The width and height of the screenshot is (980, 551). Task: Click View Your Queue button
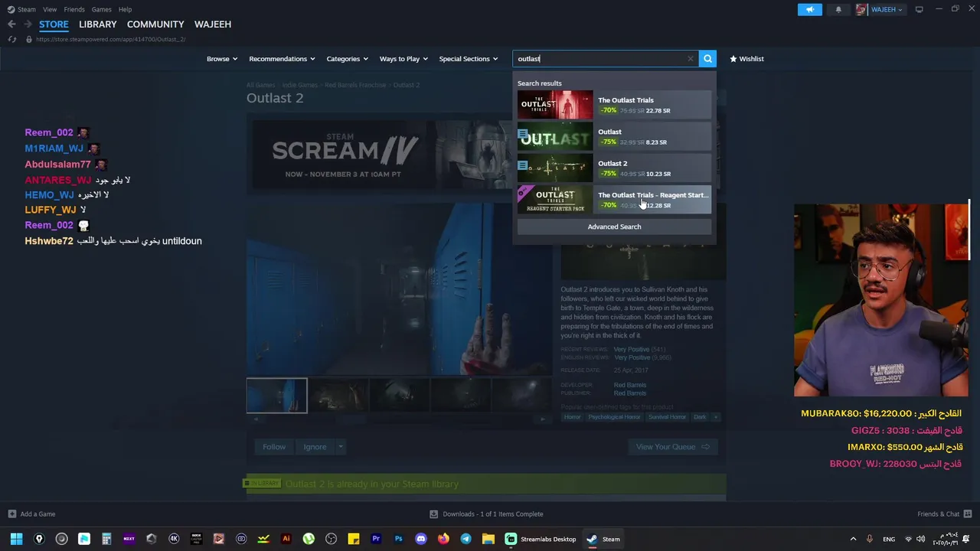tap(672, 447)
